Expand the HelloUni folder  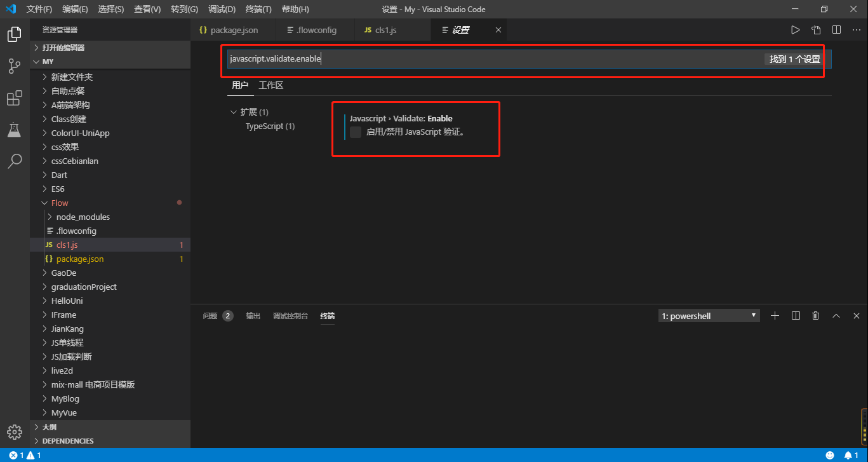(x=110, y=301)
